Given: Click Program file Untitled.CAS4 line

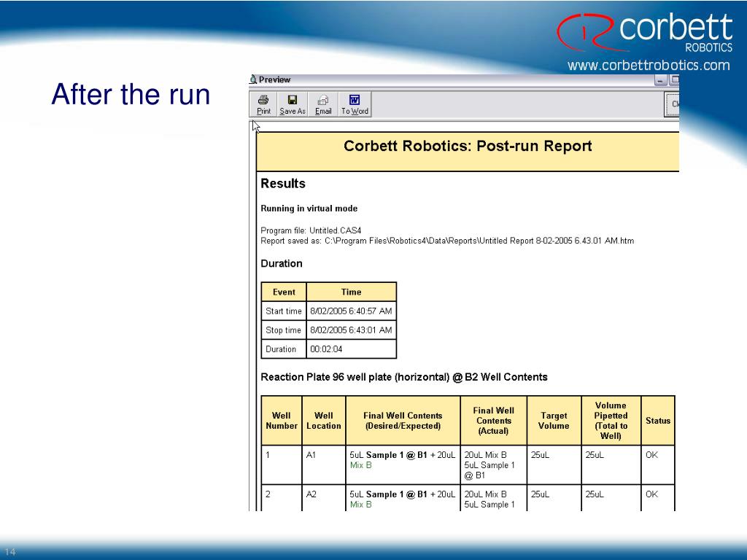Looking at the screenshot, I should click(311, 230).
